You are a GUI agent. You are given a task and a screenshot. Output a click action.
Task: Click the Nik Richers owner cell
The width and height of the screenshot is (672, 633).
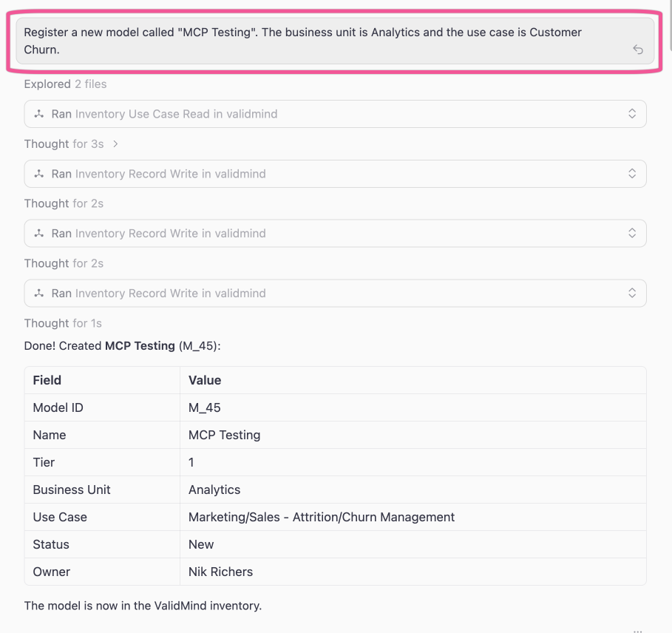point(220,572)
